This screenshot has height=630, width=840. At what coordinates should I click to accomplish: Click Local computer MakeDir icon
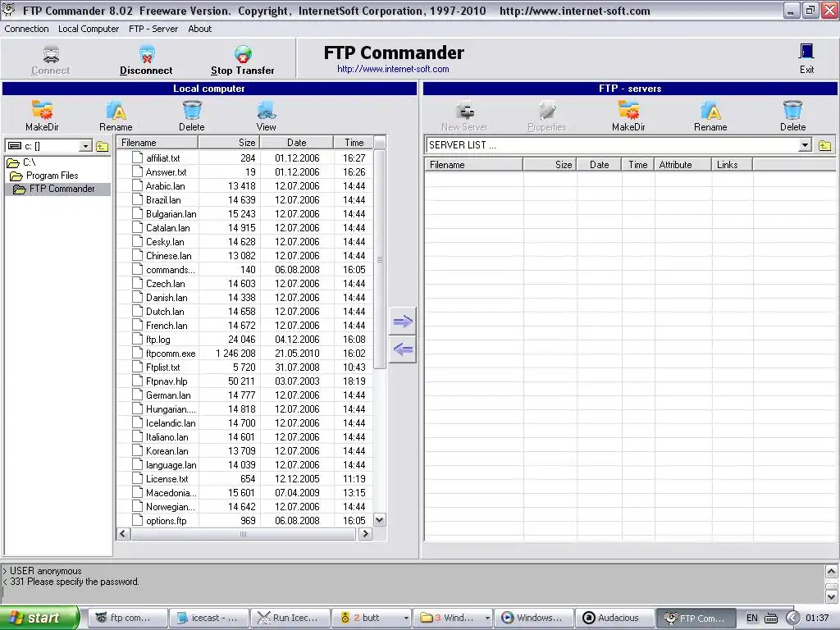(42, 111)
